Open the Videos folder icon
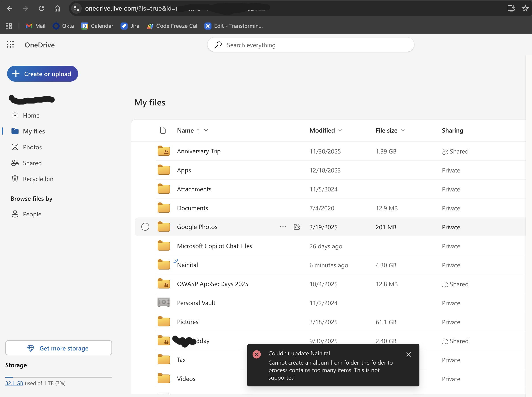This screenshot has width=532, height=397. (x=164, y=379)
